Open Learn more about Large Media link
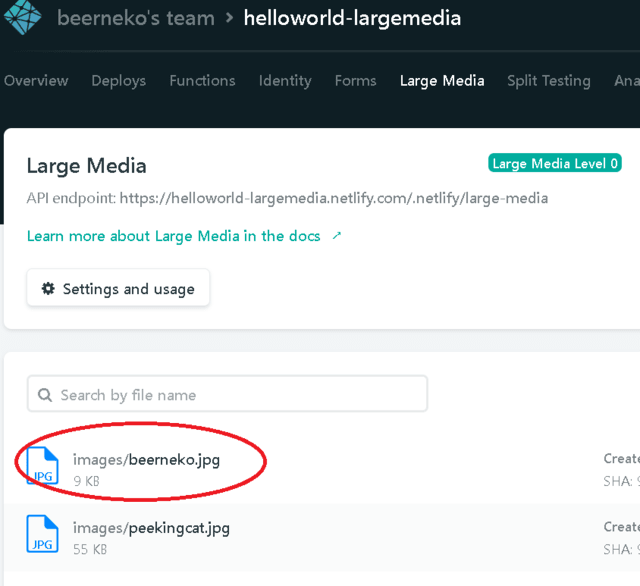 point(174,237)
